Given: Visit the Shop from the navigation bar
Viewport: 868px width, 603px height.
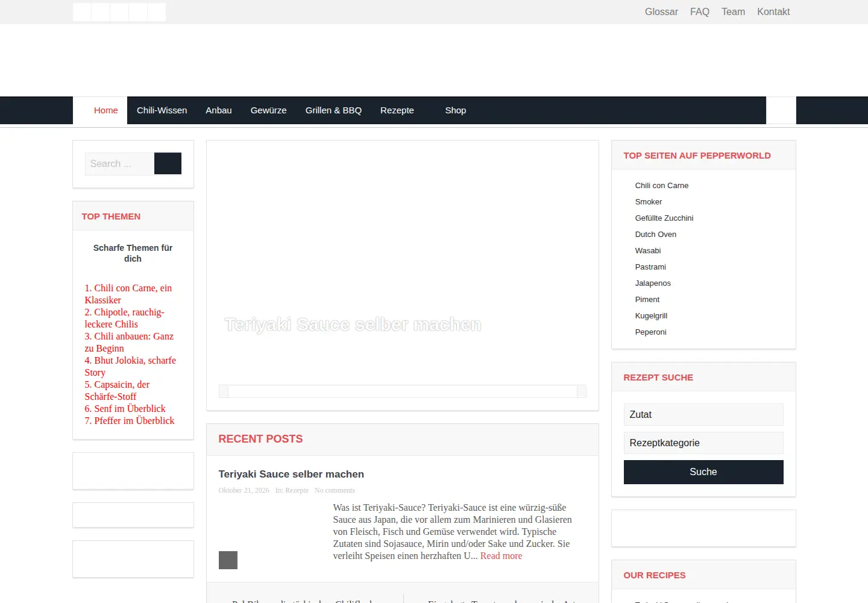Looking at the screenshot, I should click(456, 110).
